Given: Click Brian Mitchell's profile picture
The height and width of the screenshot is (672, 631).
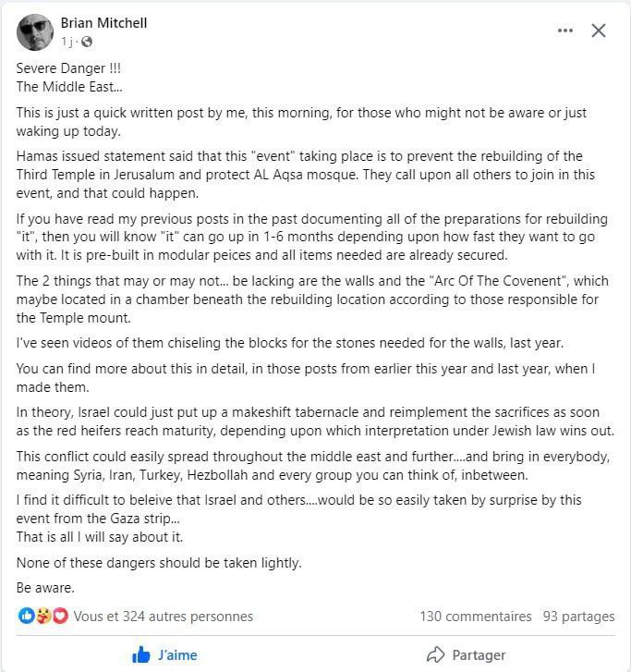Looking at the screenshot, I should pyautogui.click(x=35, y=31).
